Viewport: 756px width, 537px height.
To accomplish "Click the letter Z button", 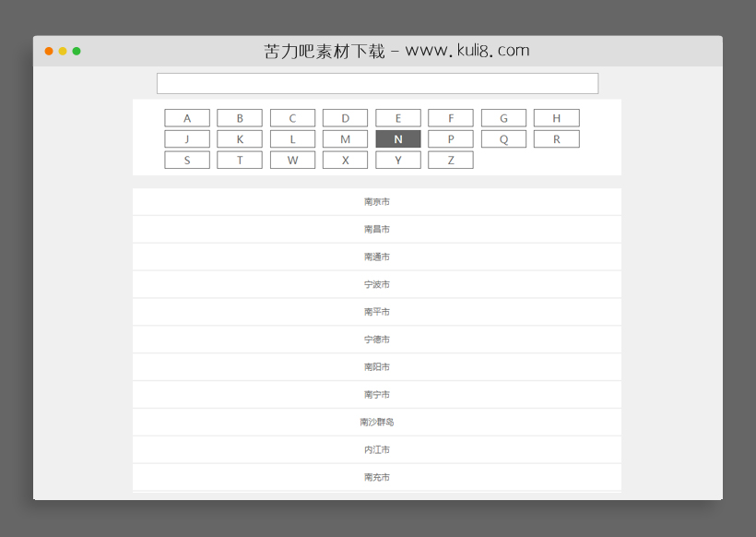I will point(451,160).
